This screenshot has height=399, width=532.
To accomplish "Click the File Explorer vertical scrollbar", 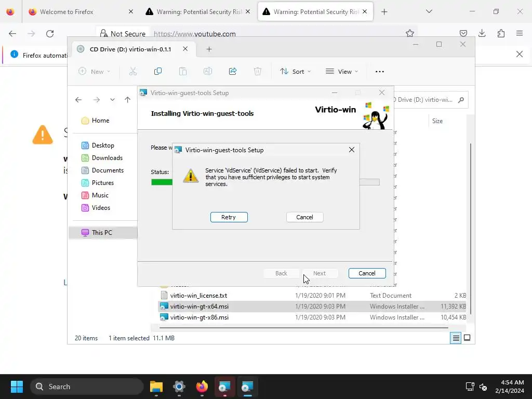I will coord(470,229).
